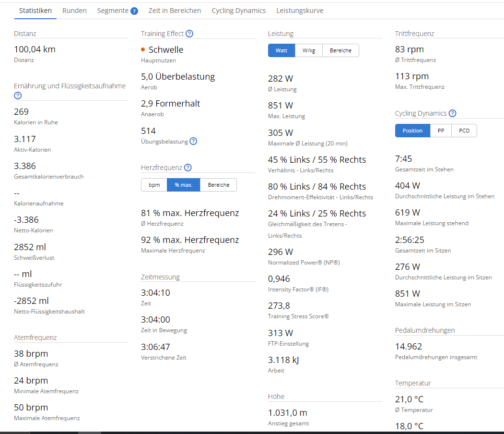Select Position in Cycling Dynamics section
Image resolution: width=504 pixels, height=434 pixels.
pos(412,131)
